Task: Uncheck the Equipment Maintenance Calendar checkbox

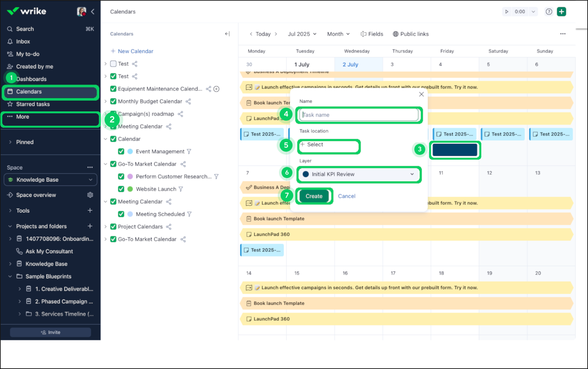Action: (113, 89)
